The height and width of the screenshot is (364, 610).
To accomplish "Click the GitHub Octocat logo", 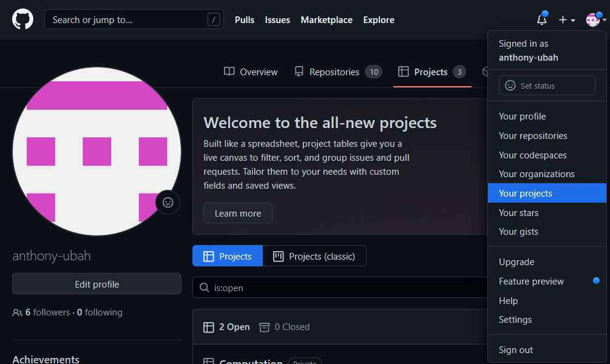I will pos(22,19).
